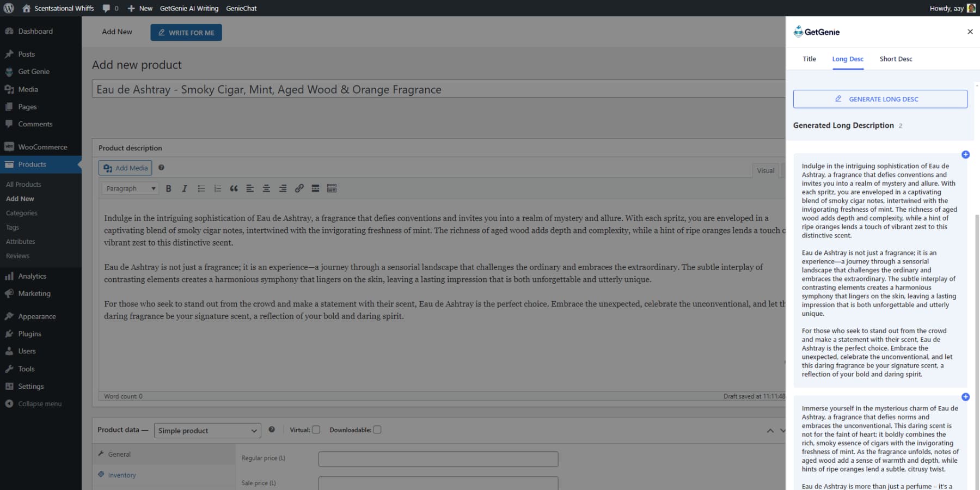Click the Add Media button with its camera icon

point(125,168)
